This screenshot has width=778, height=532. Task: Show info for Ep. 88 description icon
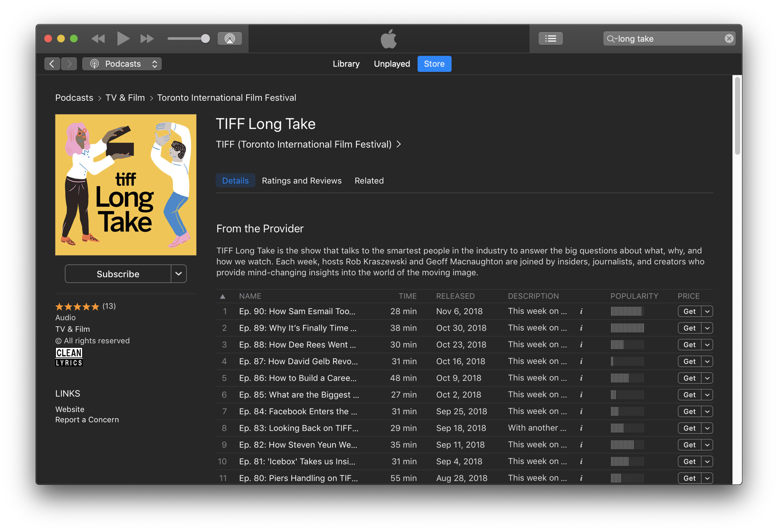coord(581,345)
